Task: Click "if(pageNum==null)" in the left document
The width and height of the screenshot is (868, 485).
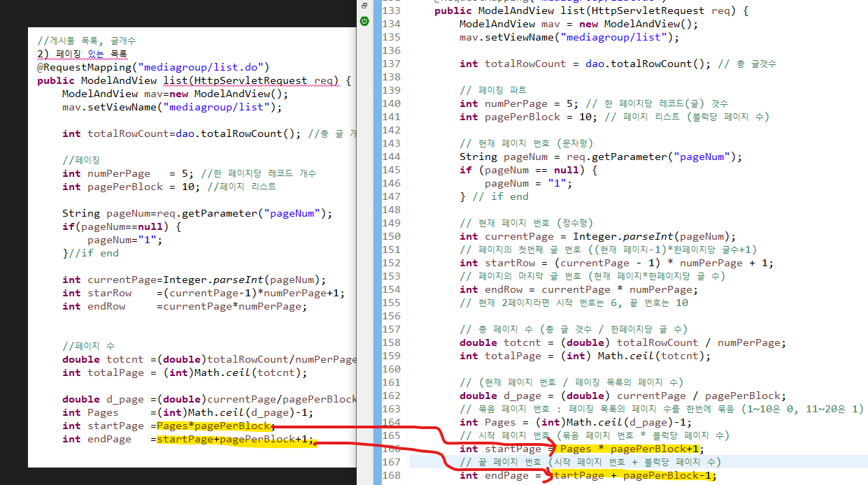Action: (115, 226)
